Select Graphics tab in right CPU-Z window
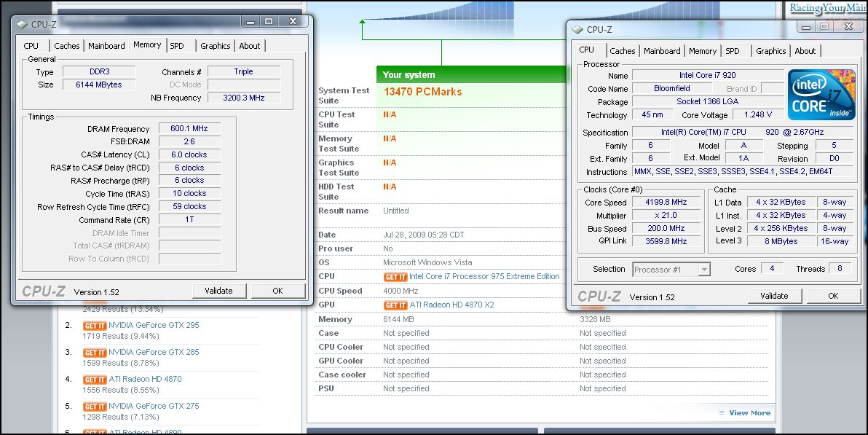868x435 pixels. point(770,51)
